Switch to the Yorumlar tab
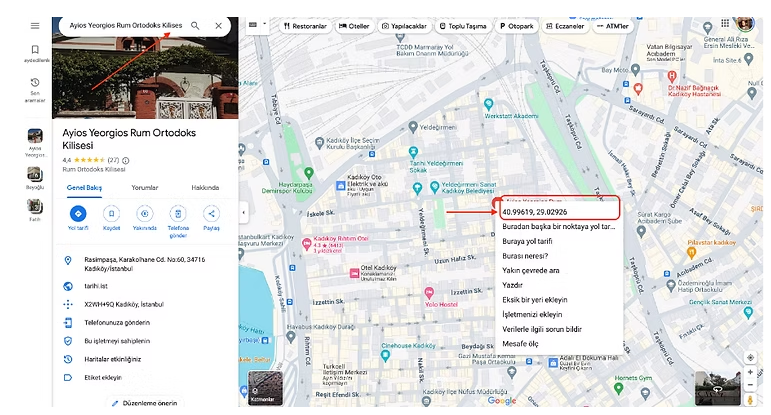771x415 pixels. tap(145, 187)
